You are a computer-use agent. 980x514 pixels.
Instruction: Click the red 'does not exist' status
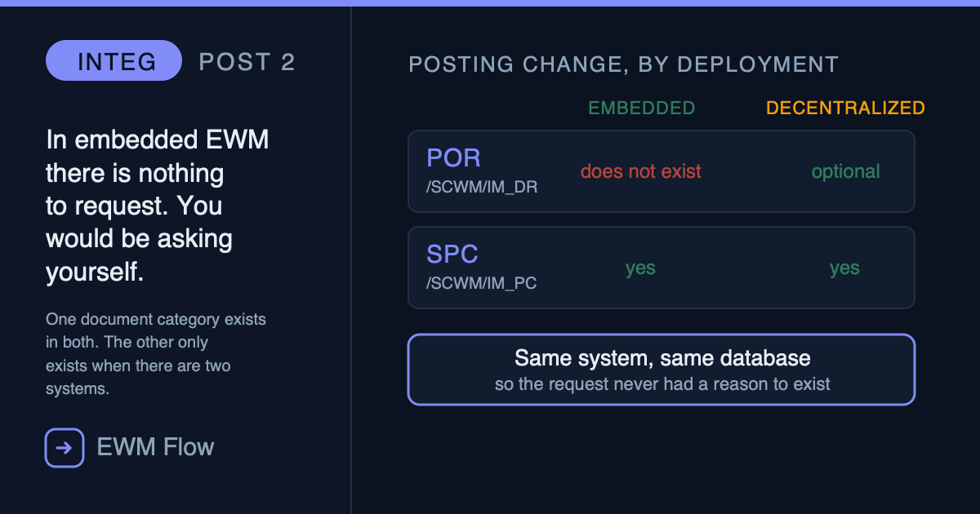(641, 171)
